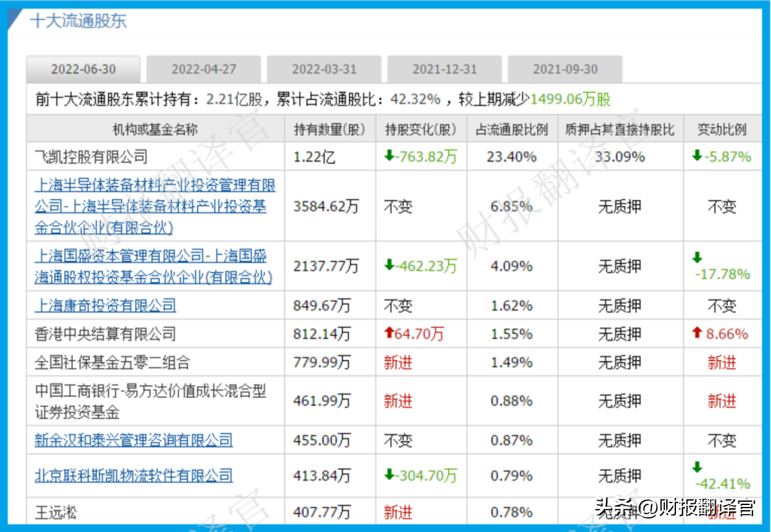Screen dimensions: 771x532
Task: Click the red up arrow beside 8.66%
Action: point(697,333)
